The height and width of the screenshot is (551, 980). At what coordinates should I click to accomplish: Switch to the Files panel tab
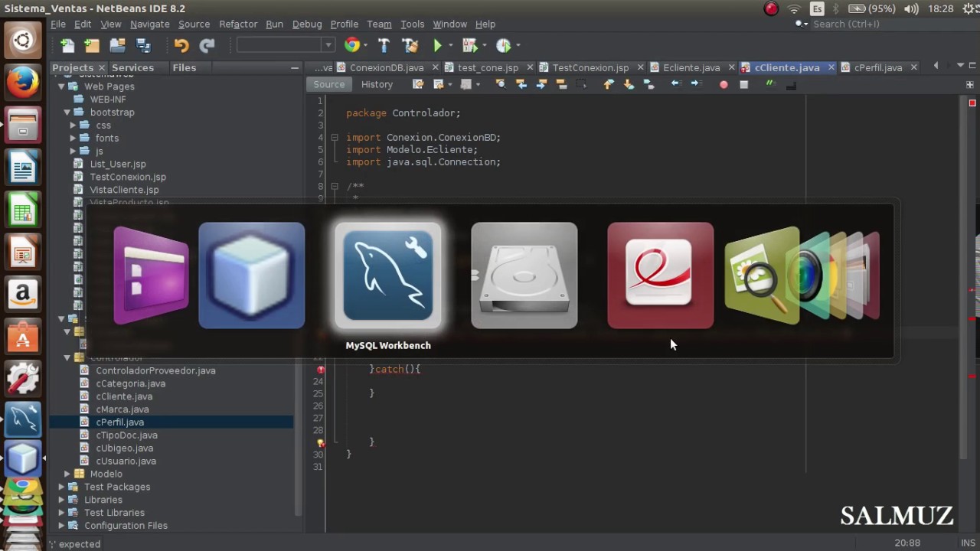click(184, 67)
